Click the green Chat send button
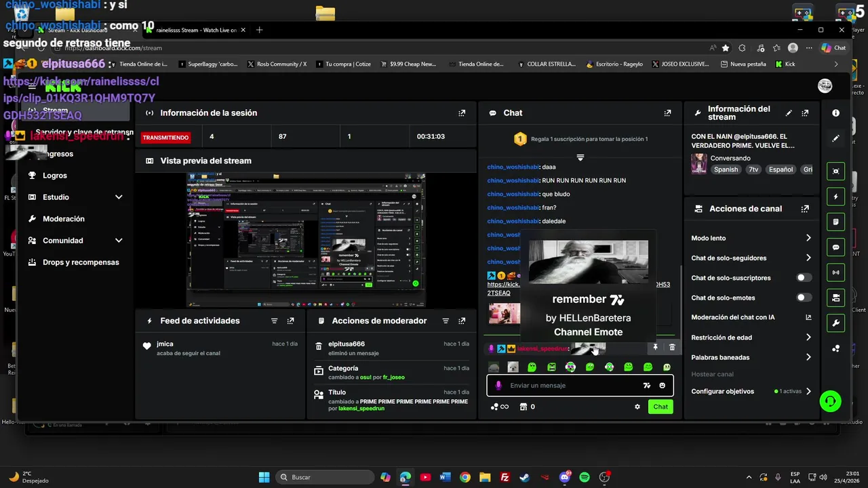 pyautogui.click(x=660, y=407)
